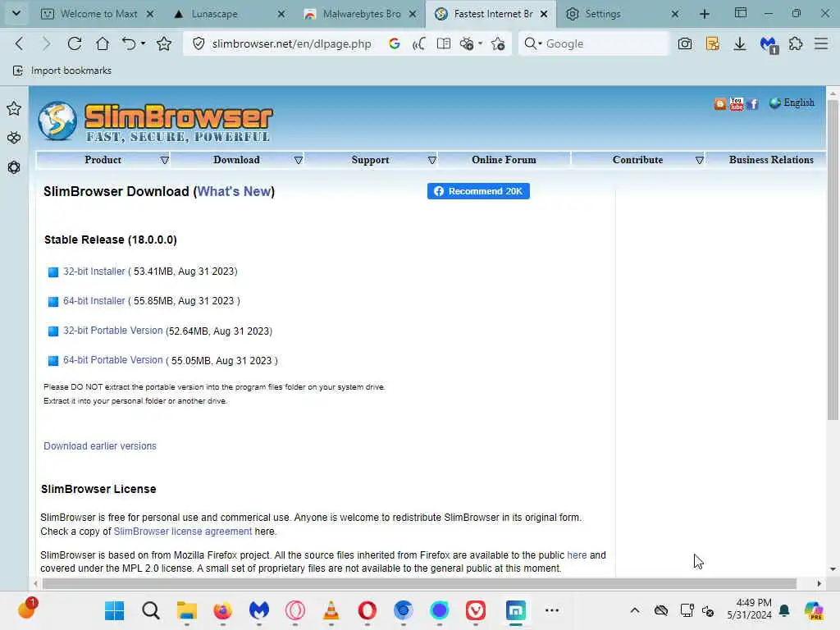The image size is (840, 630).
Task: Open the What's New link
Action: tap(234, 191)
